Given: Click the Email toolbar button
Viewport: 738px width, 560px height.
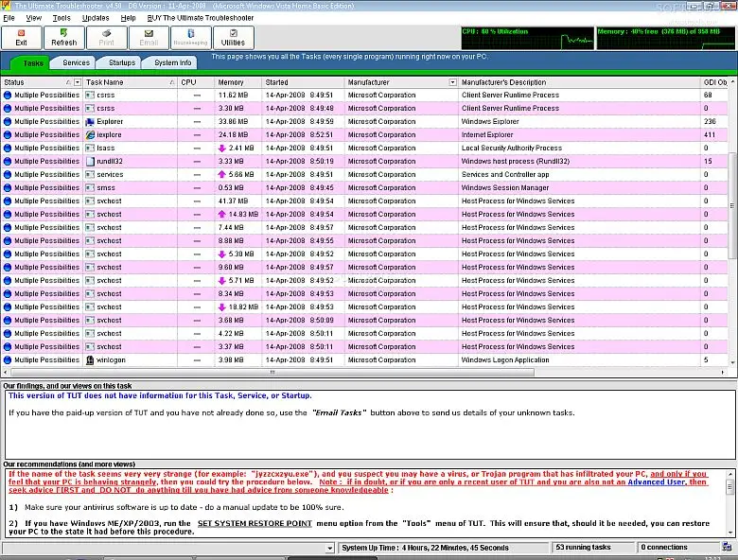Looking at the screenshot, I should tap(149, 38).
